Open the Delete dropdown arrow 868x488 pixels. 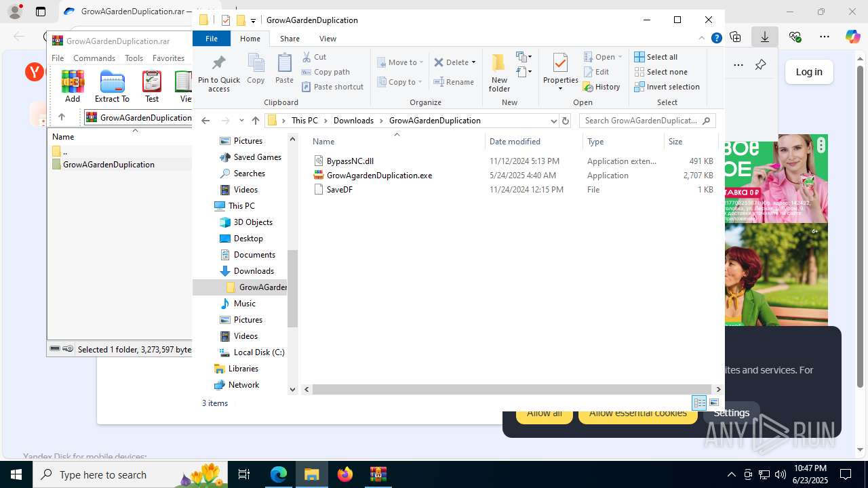pos(473,62)
